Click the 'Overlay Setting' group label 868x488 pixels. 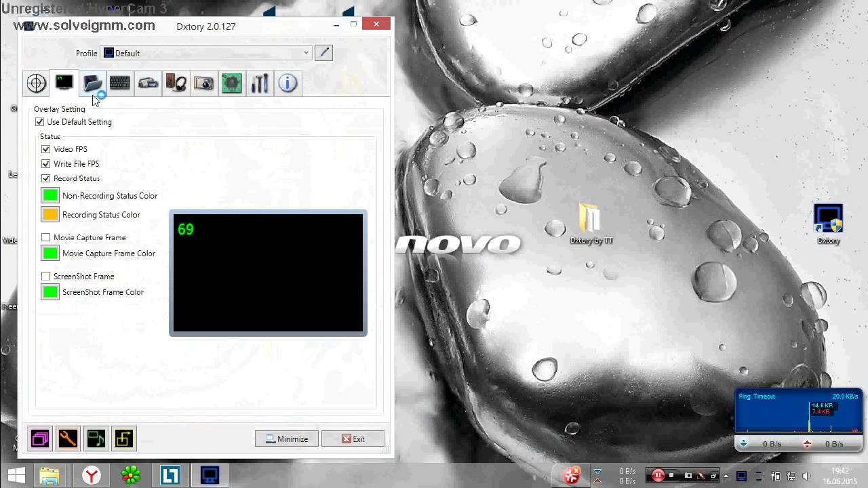(60, 109)
